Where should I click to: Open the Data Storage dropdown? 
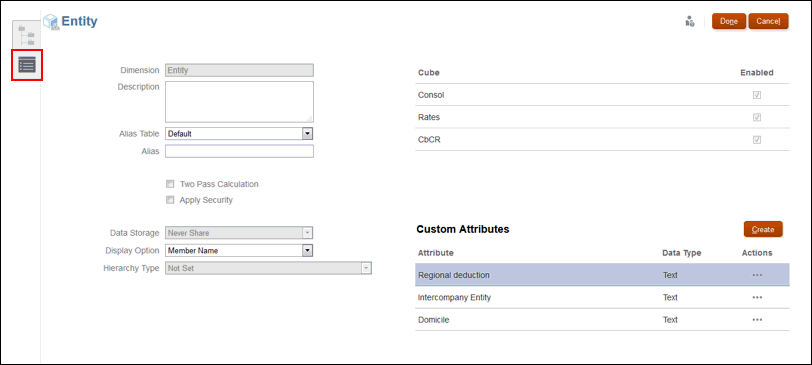click(x=239, y=233)
